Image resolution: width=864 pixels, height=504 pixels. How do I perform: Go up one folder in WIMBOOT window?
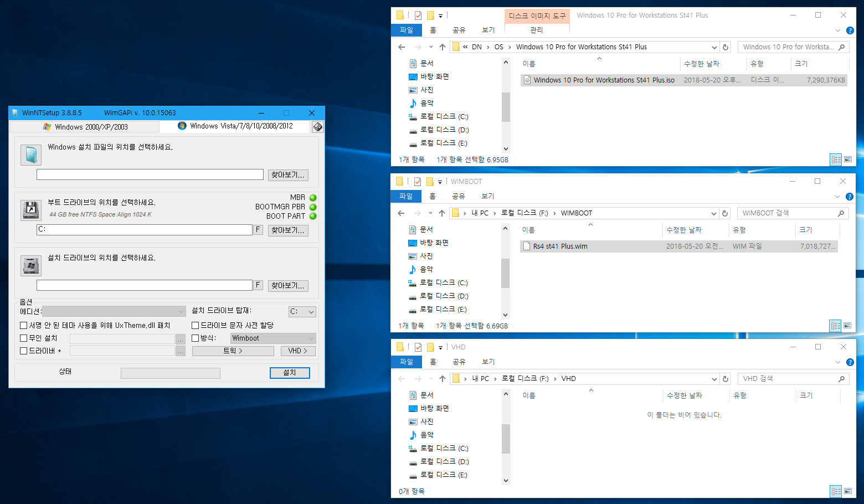(x=441, y=213)
